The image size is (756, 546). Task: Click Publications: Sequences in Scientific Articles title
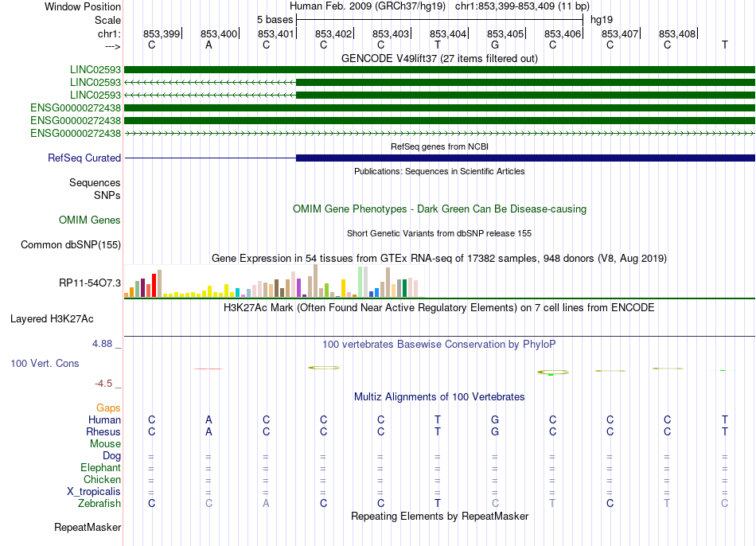(439, 171)
